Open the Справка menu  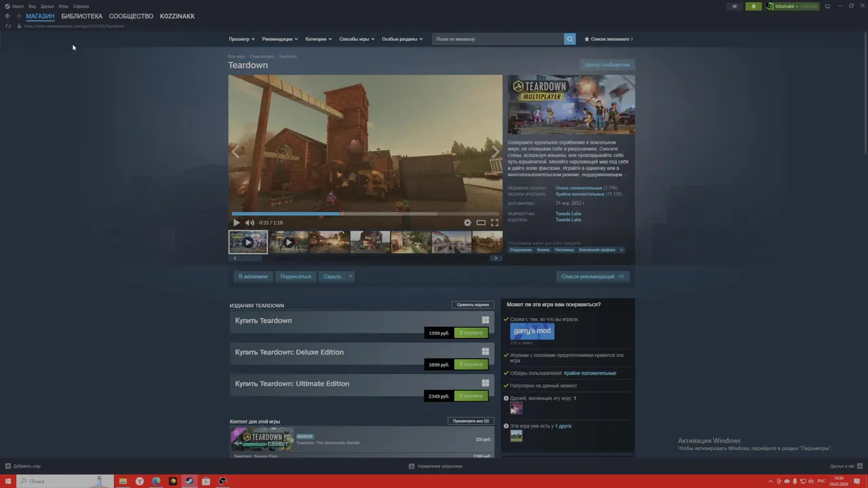pyautogui.click(x=81, y=6)
